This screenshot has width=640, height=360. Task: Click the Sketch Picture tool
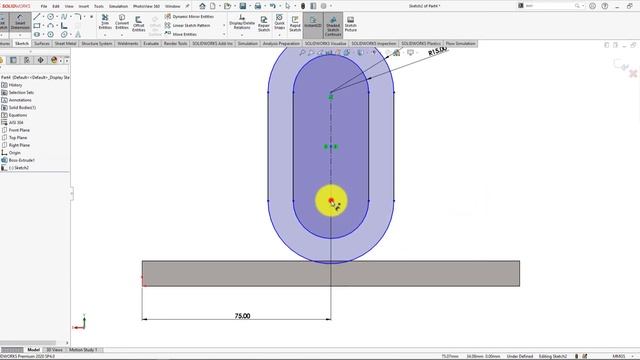[x=351, y=24]
